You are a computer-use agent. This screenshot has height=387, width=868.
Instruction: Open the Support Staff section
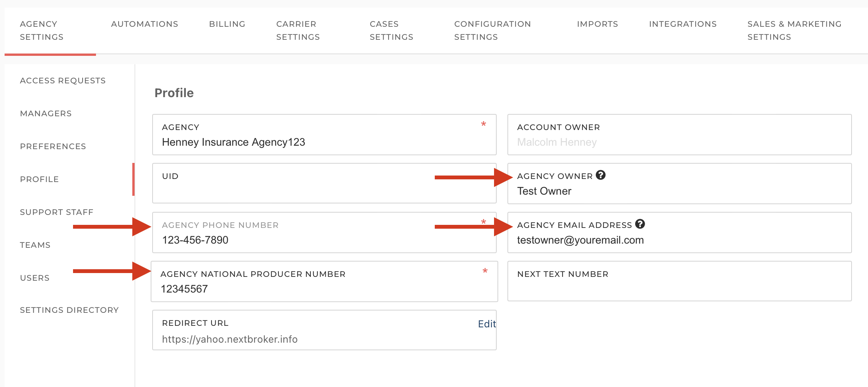pyautogui.click(x=57, y=212)
